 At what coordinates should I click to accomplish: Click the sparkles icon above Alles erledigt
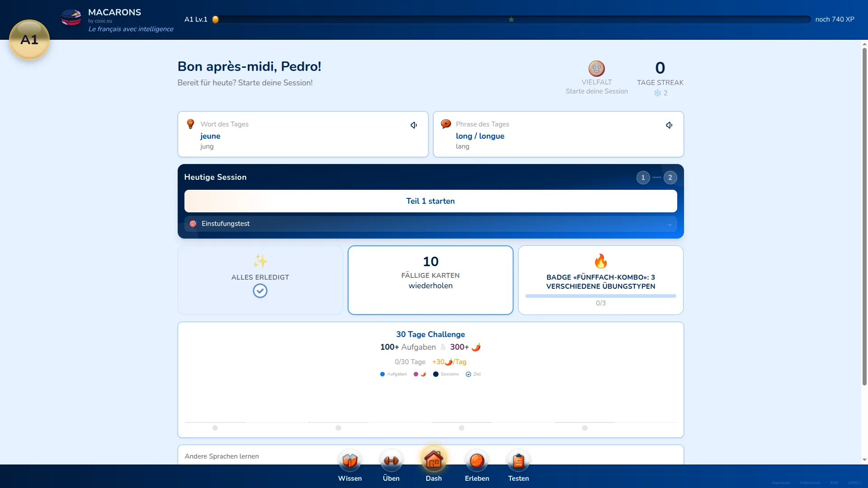tap(260, 261)
